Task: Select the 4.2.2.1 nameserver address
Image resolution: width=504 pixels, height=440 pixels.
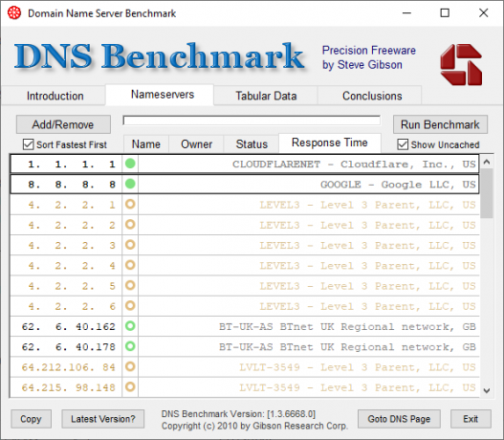Action: coord(72,205)
